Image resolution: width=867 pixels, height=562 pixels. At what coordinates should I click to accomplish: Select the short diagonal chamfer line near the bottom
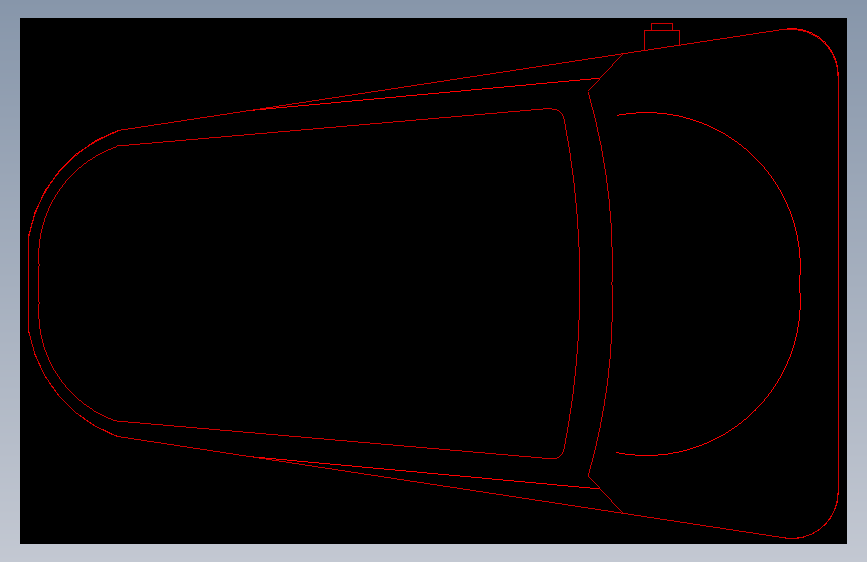tap(606, 495)
